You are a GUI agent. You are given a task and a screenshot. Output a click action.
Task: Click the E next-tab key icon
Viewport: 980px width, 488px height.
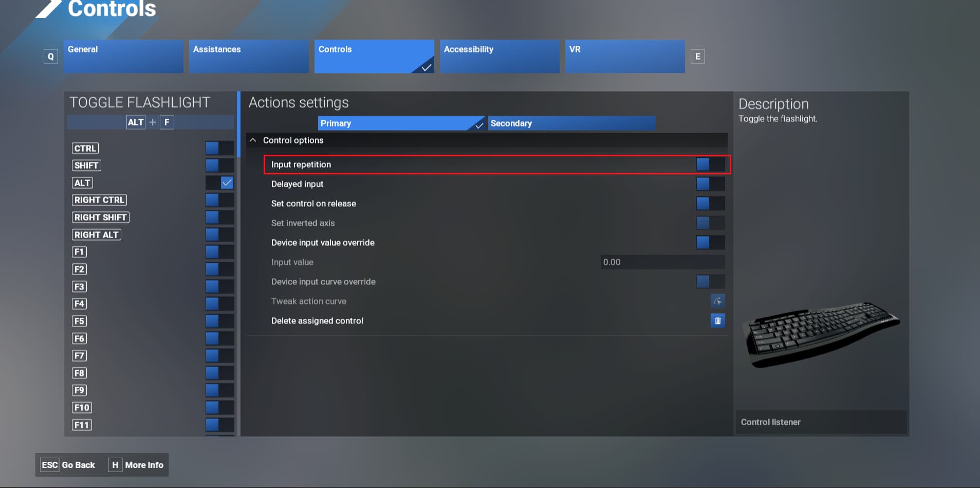point(697,57)
